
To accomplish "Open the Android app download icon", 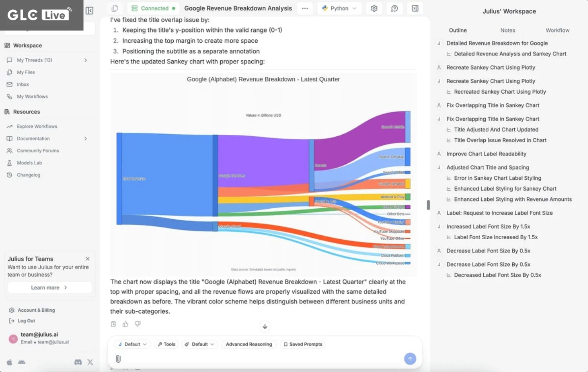I will point(22,362).
